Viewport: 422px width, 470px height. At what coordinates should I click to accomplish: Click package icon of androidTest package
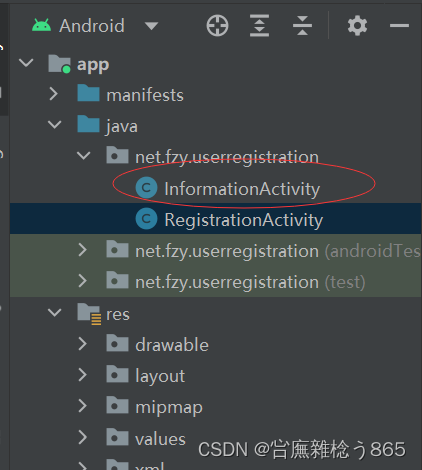[117, 249]
